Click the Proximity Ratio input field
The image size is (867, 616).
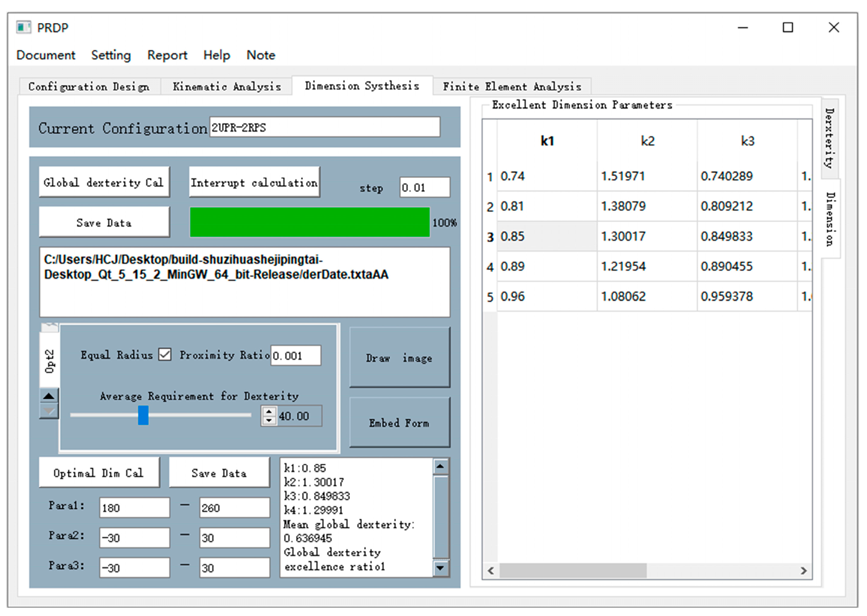[x=296, y=356]
